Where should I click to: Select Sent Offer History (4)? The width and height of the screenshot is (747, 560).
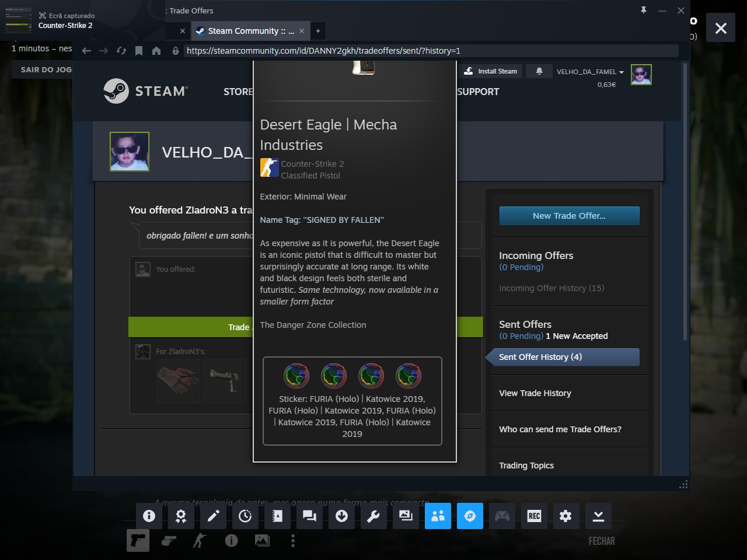click(563, 357)
